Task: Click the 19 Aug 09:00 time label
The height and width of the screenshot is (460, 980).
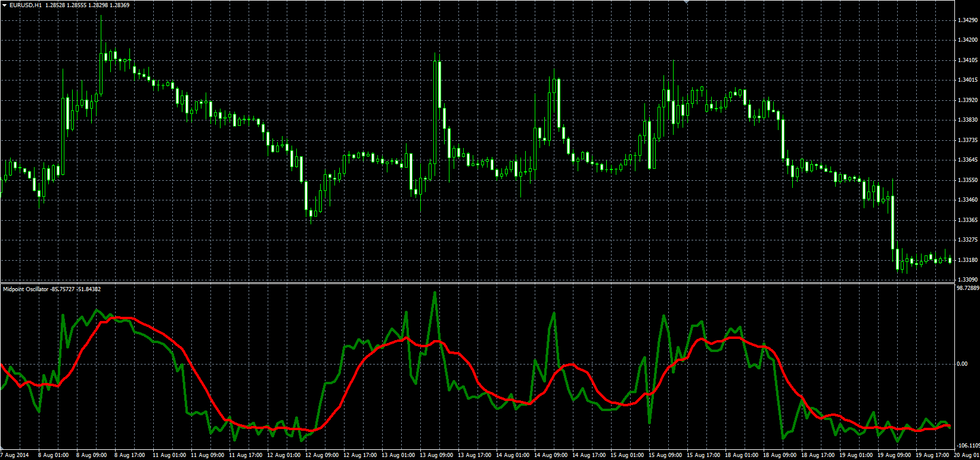Action: point(894,455)
